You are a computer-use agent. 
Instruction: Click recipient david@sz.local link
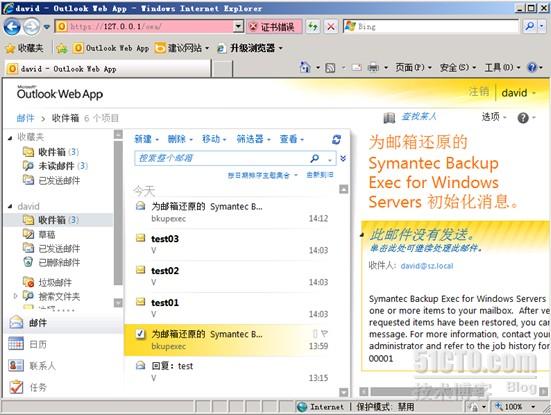point(427,266)
